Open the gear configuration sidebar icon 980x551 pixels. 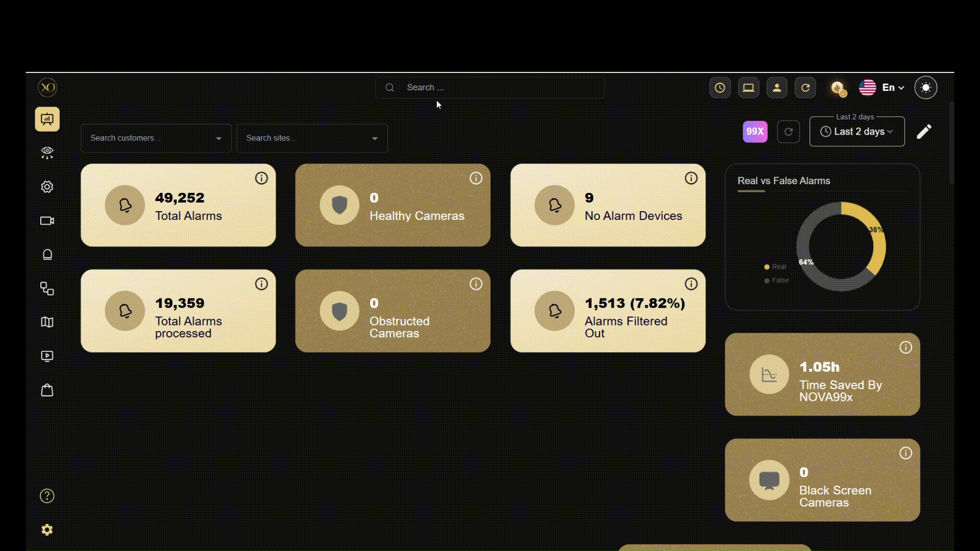click(47, 187)
